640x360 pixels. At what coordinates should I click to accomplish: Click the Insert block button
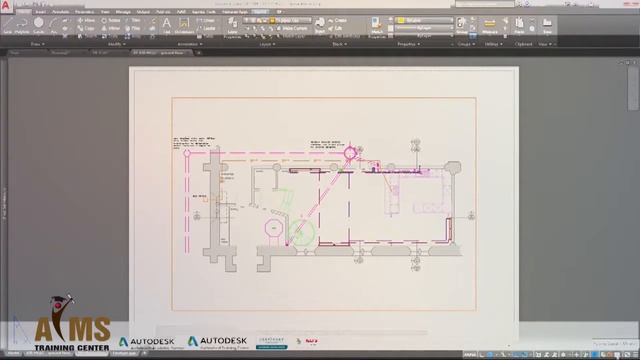click(x=320, y=25)
